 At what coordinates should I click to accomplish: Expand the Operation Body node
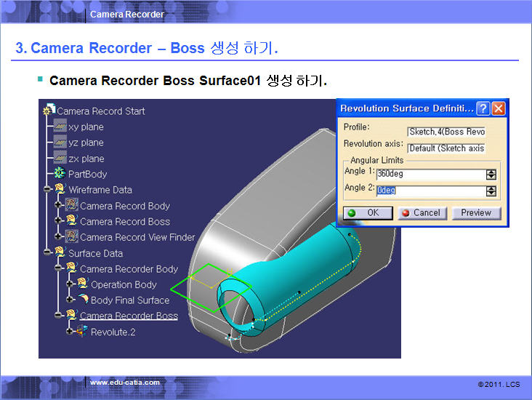pos(70,284)
